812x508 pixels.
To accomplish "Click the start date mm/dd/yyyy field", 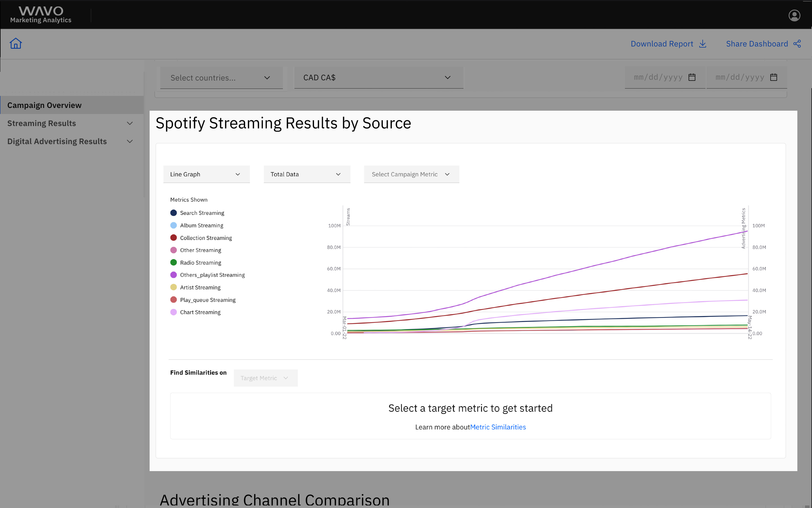I will (x=665, y=78).
